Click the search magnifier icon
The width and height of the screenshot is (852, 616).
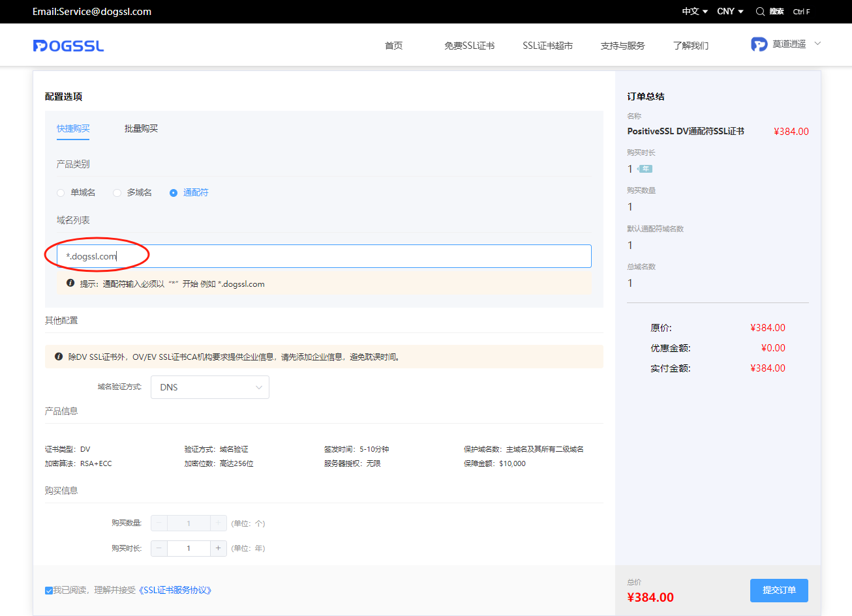click(760, 12)
